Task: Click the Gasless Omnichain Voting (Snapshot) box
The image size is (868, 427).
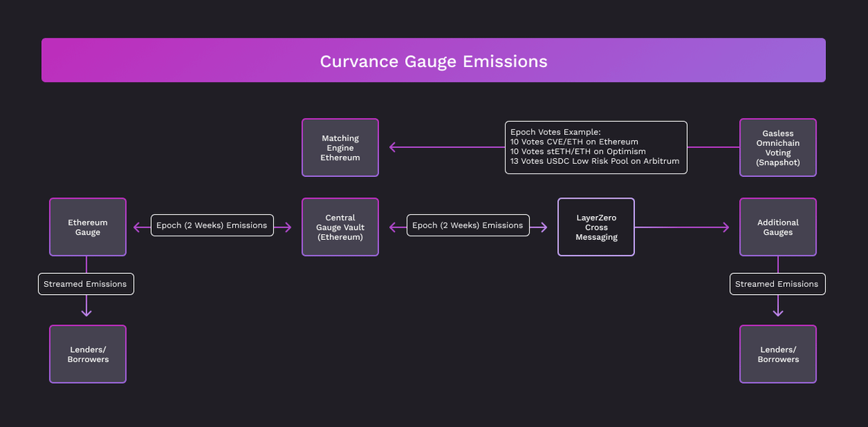Action: [x=778, y=147]
